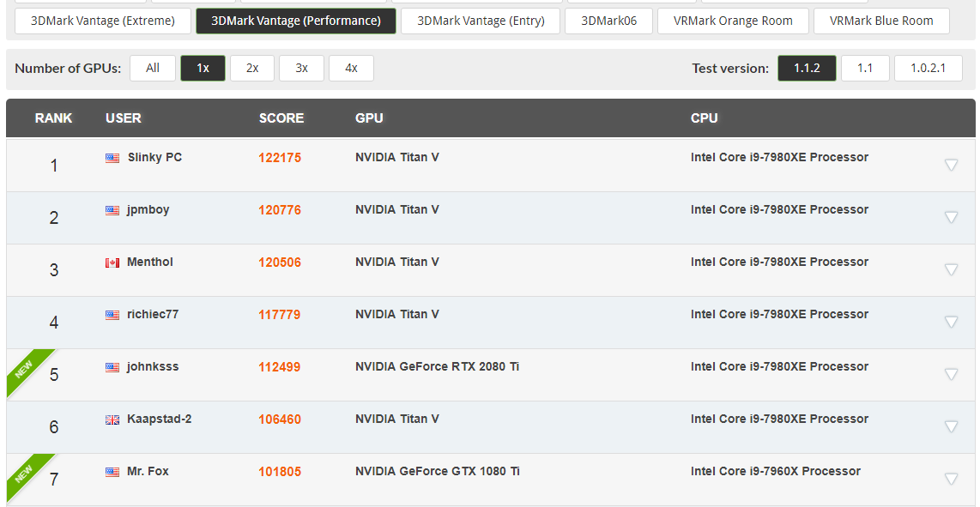
Task: Open score 117779 result
Action: point(280,315)
